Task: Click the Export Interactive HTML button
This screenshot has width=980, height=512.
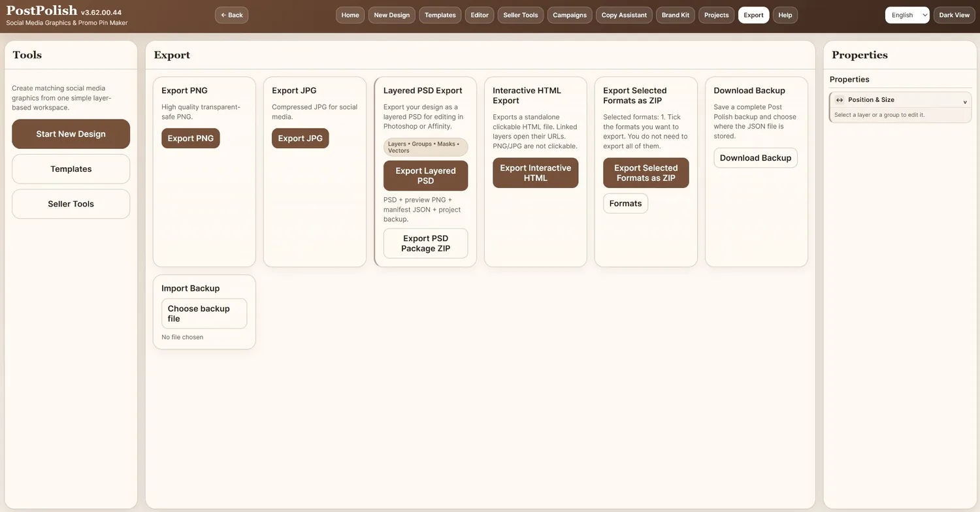Action: 536,173
